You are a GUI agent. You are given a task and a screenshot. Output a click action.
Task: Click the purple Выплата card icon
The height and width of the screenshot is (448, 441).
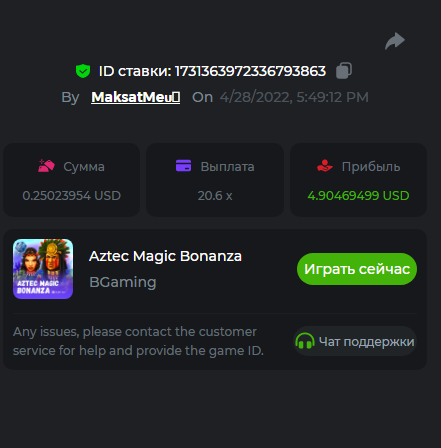click(183, 165)
